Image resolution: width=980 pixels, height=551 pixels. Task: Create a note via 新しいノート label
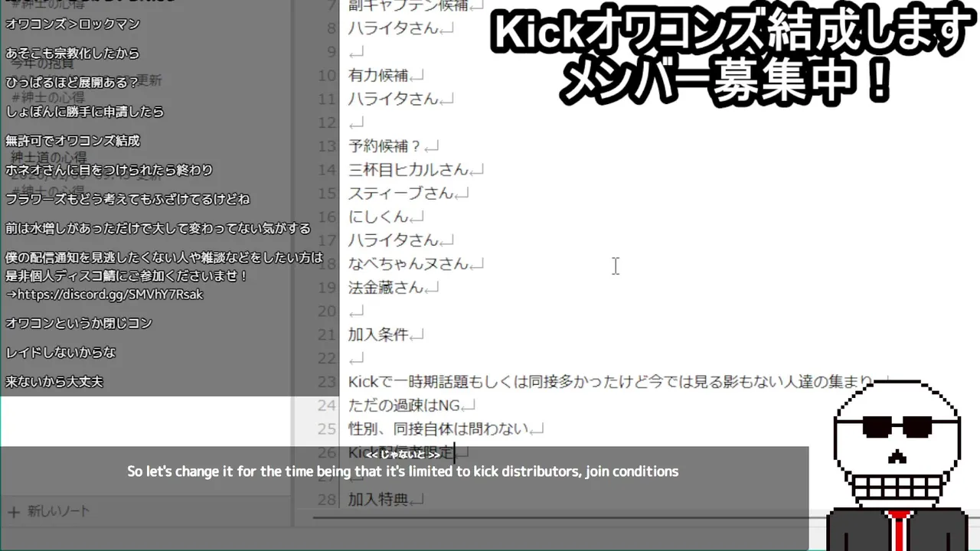(x=59, y=511)
